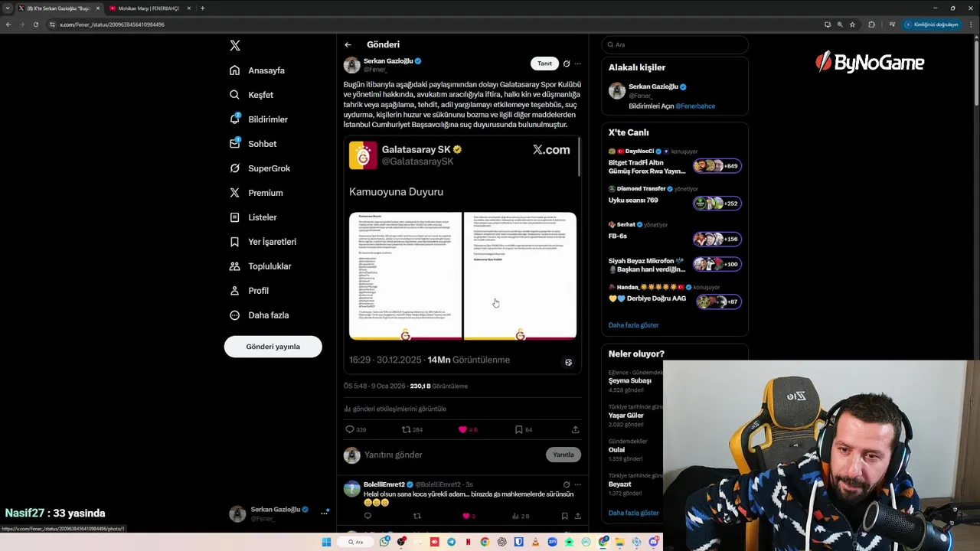This screenshot has width=980, height=551.
Task: Join DayıNocCi's live Bitget space
Action: [x=675, y=162]
